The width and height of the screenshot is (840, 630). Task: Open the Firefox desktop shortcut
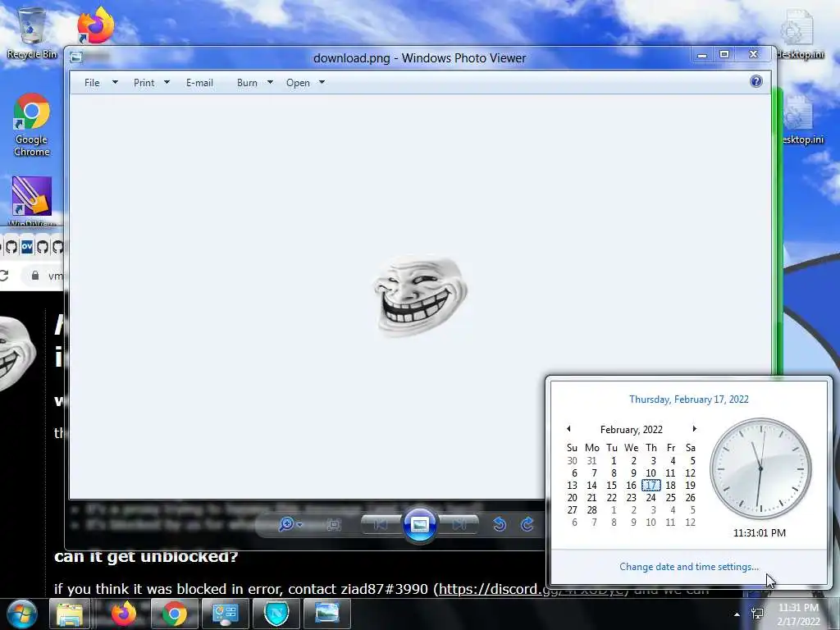[95, 25]
